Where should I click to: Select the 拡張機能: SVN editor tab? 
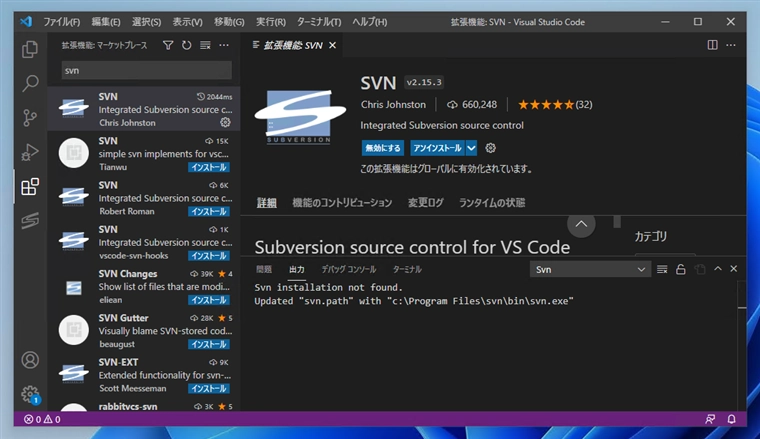click(293, 45)
